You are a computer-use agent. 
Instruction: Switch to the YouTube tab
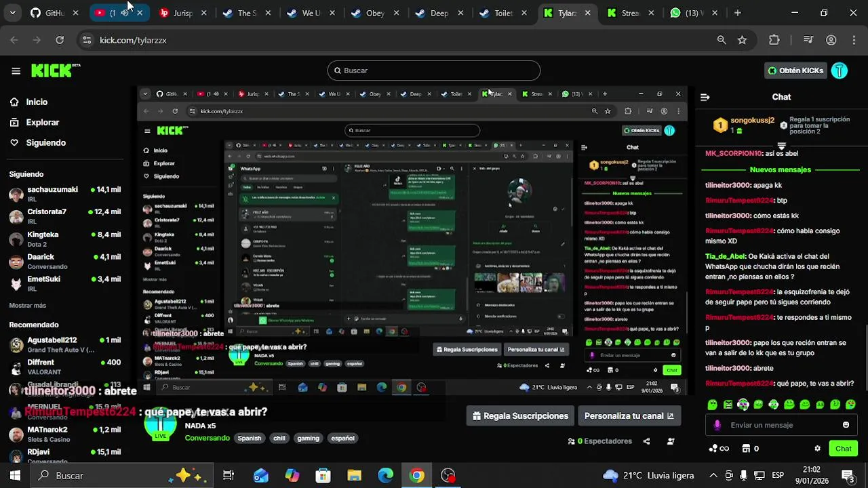(x=119, y=13)
